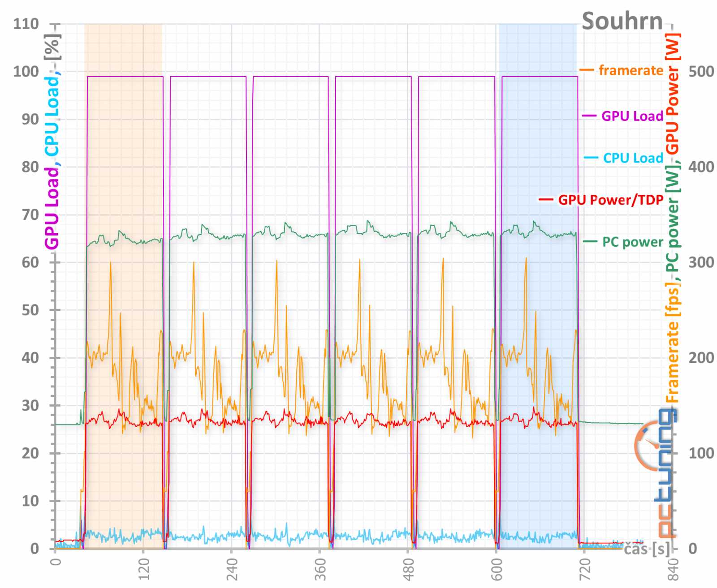Click the right axis value 500
This screenshot has width=717, height=588.
(x=701, y=71)
